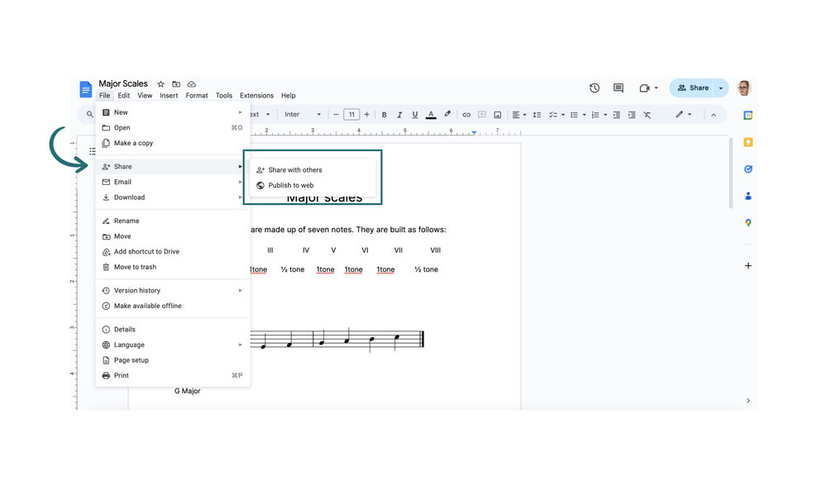Open the text color picker
The image size is (827, 504).
coord(431,114)
